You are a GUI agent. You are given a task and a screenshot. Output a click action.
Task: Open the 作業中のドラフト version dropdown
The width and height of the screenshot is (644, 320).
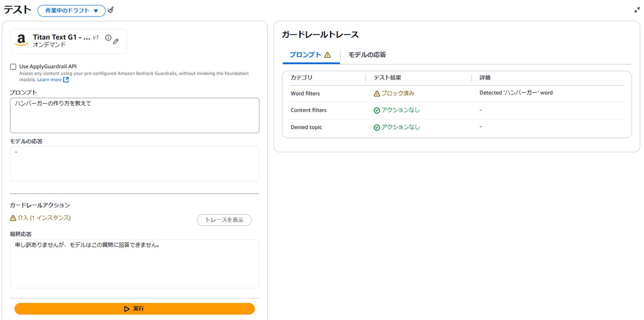point(71,10)
